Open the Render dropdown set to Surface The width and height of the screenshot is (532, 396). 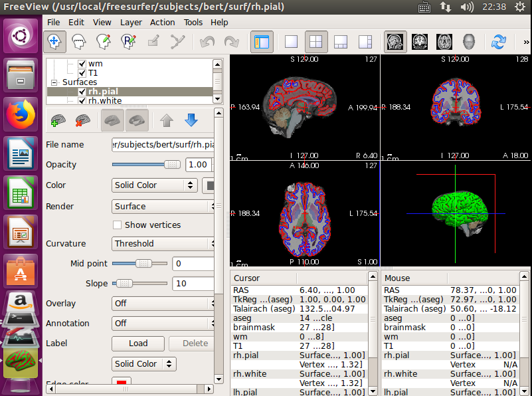163,207
